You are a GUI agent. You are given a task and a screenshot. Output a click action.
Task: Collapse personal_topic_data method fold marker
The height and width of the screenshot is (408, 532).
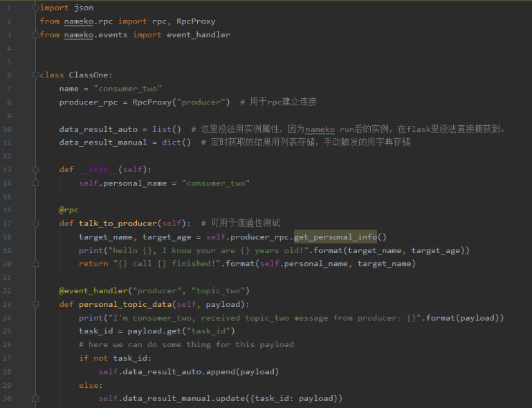[35, 304]
